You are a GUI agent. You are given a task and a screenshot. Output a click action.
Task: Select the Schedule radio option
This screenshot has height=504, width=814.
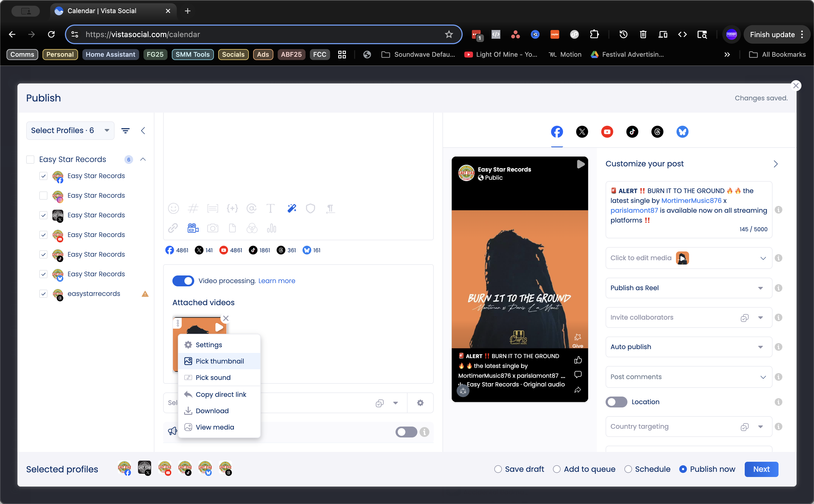(x=628, y=469)
